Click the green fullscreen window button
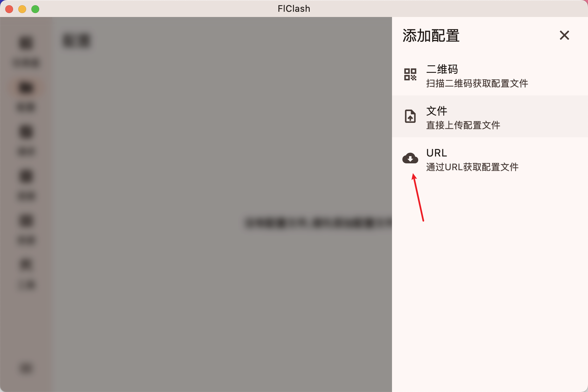The height and width of the screenshot is (392, 588). pos(35,9)
